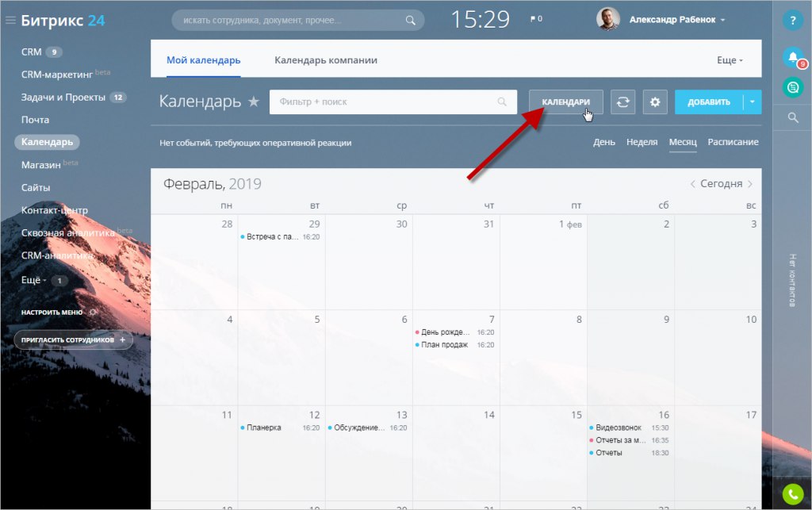Viewport: 812px width, 510px height.
Task: Open Магазин in the left menu
Action: pyautogui.click(x=41, y=165)
